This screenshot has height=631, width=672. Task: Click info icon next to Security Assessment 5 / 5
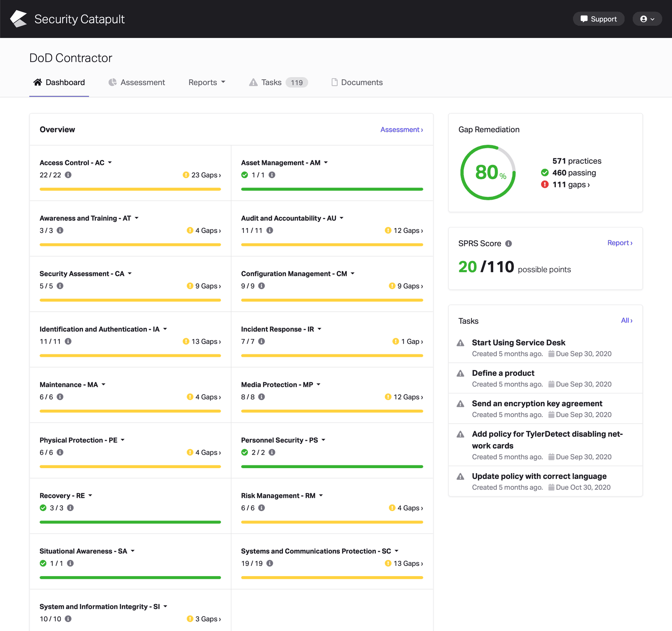coord(60,286)
